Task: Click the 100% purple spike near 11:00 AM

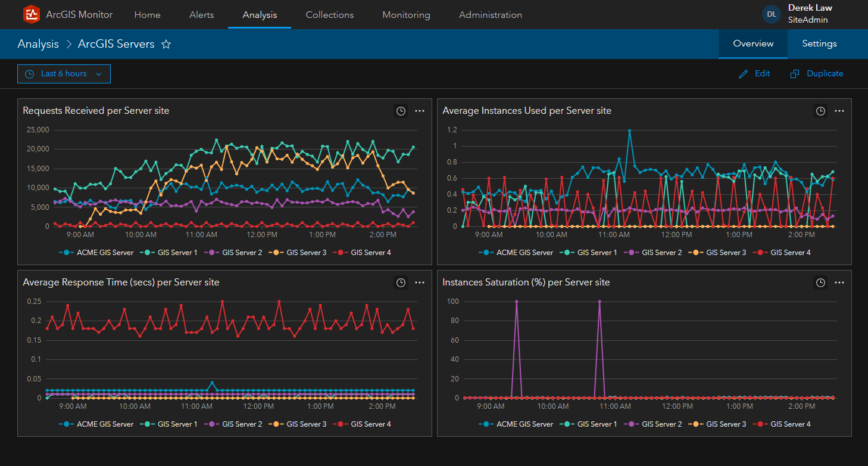Action: (600, 302)
